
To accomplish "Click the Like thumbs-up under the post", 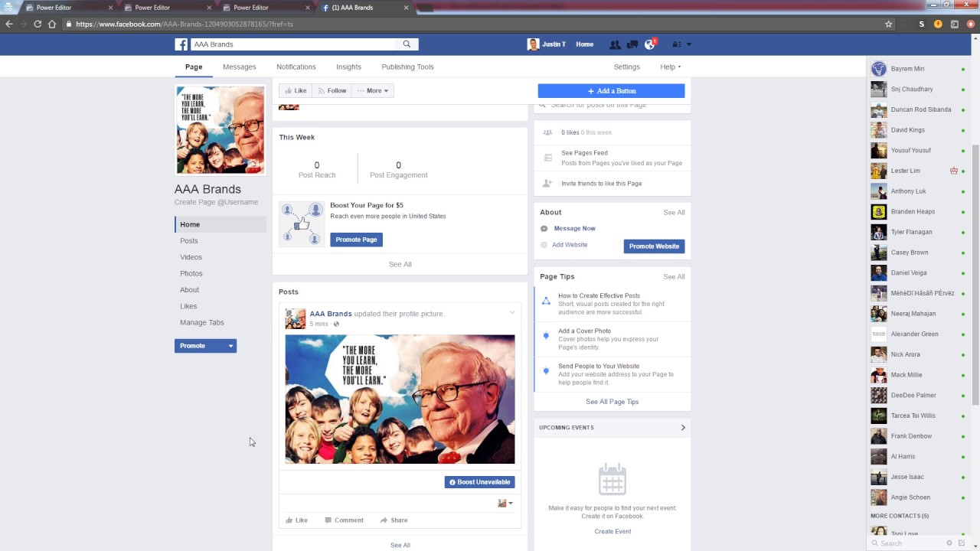I will point(296,520).
